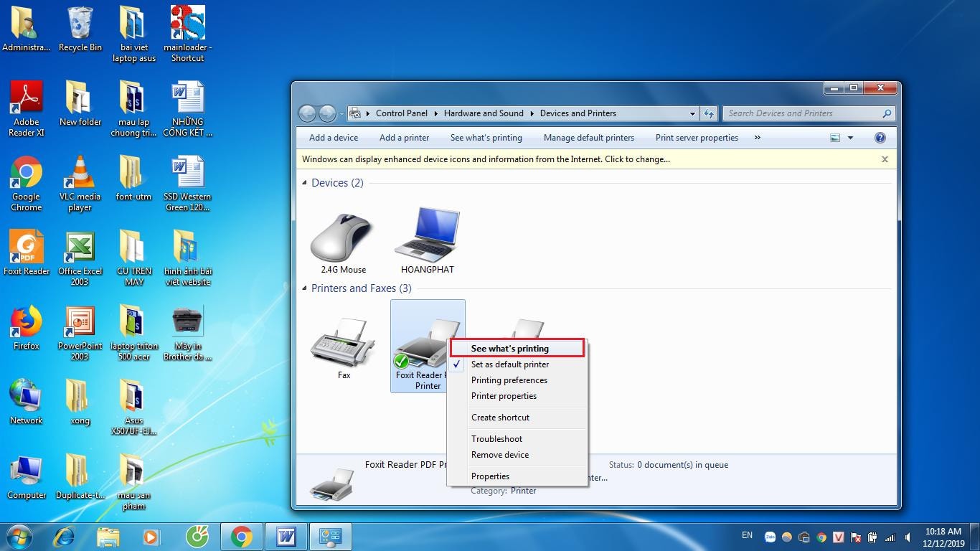
Task: Click the refresh button beside address bar
Action: 709,113
